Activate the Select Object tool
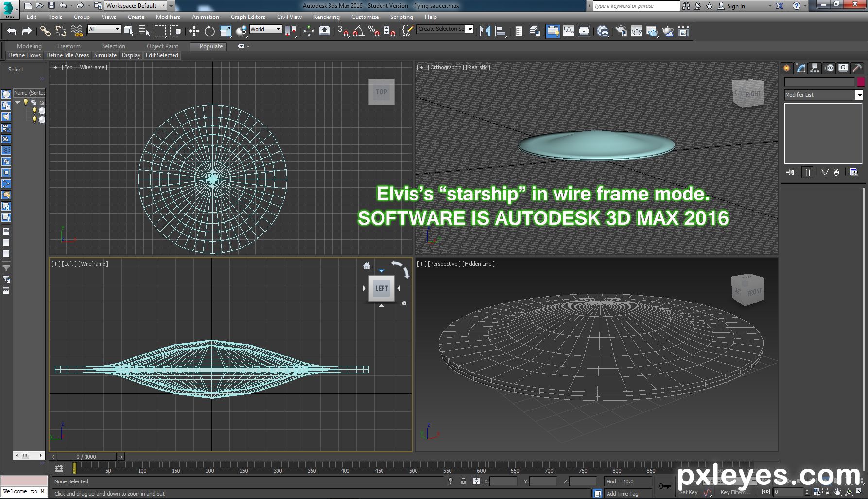This screenshot has height=499, width=868. (x=129, y=31)
